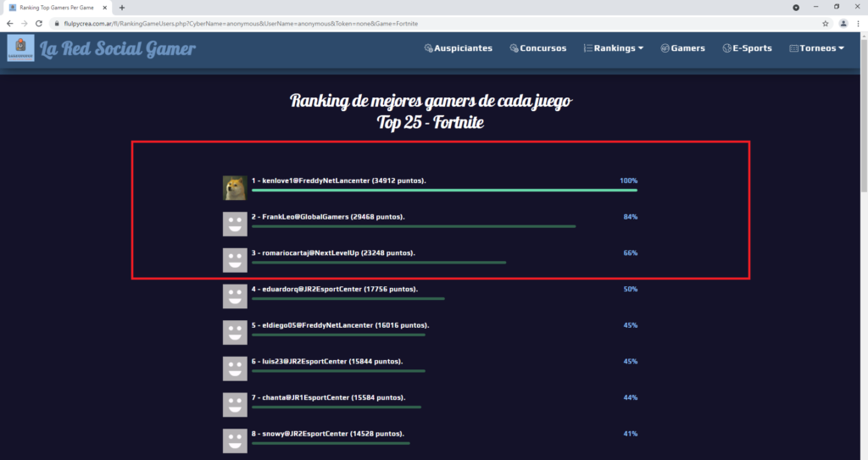Open the Gamers nav link

[682, 48]
